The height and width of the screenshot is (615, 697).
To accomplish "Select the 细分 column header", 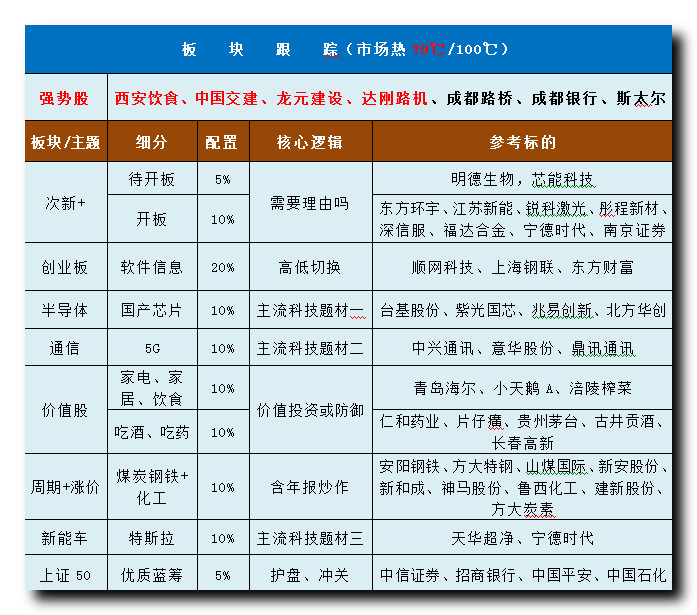I will 151,142.
